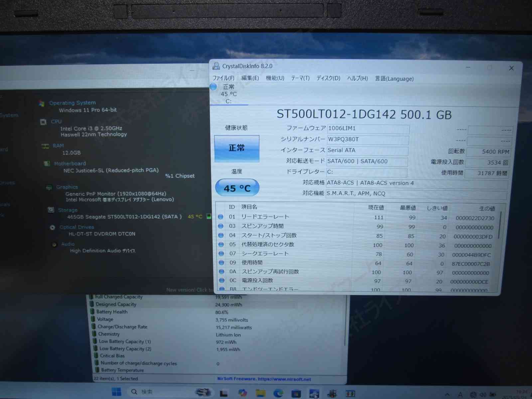Select the Designed Capacity row in battery window
The image size is (532, 399).
click(218, 305)
